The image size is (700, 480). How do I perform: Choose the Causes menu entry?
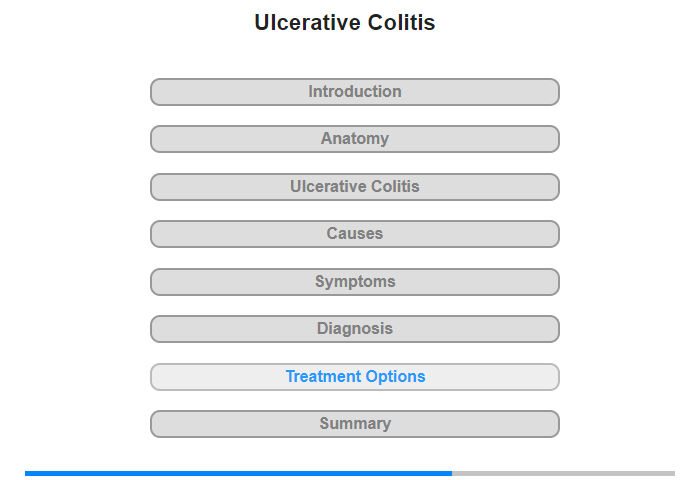[354, 234]
